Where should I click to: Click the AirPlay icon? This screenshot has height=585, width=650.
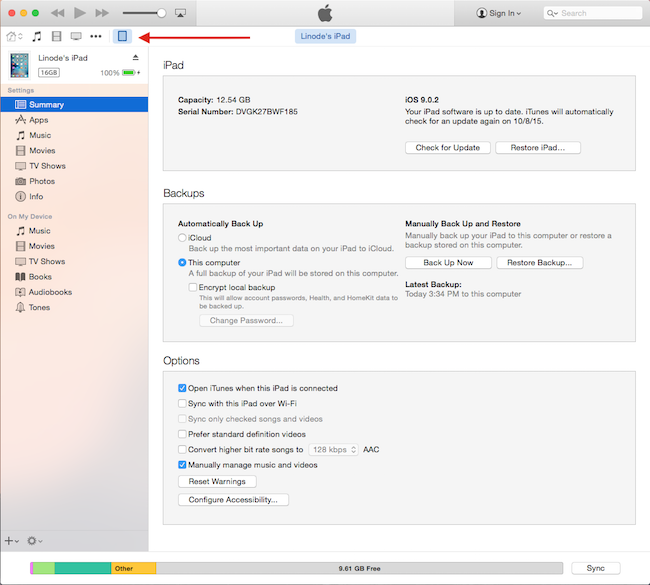click(x=180, y=13)
